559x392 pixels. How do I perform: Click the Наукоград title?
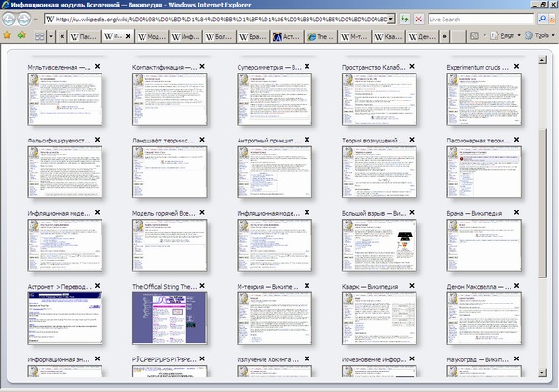(x=477, y=359)
